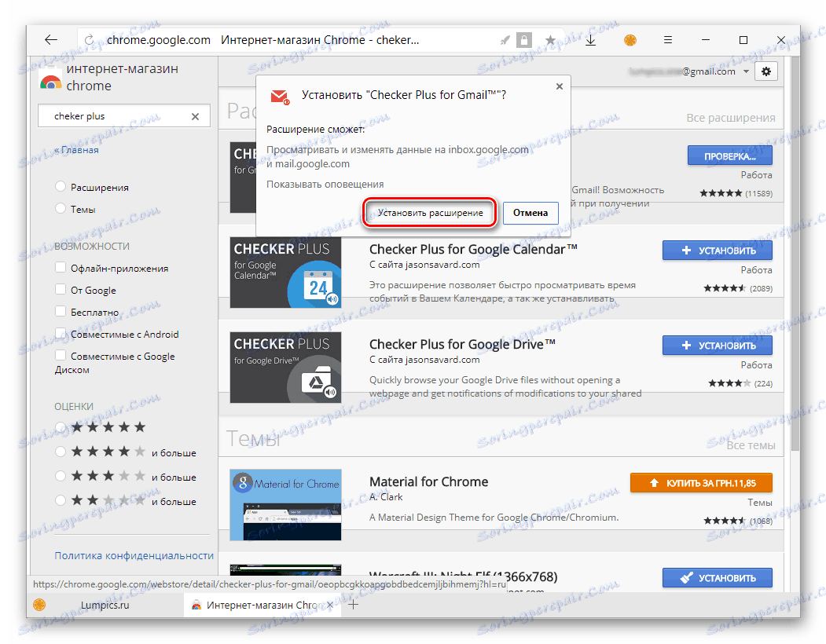This screenshot has width=826, height=644.
Task: Reload the page with the refresh icon
Action: pyautogui.click(x=89, y=40)
